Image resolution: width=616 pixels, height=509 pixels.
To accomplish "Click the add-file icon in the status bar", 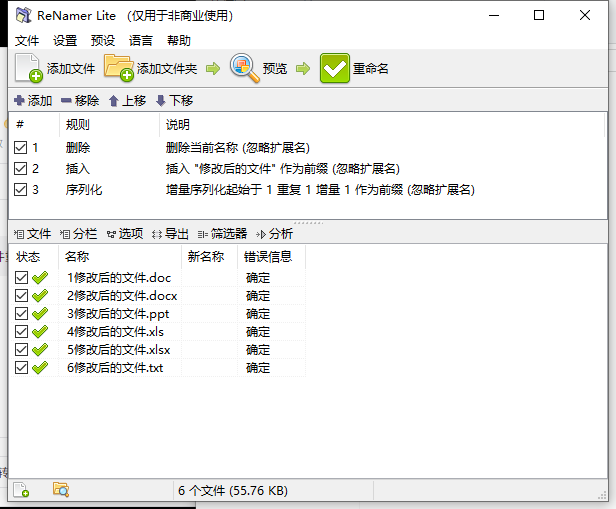I will 21,490.
